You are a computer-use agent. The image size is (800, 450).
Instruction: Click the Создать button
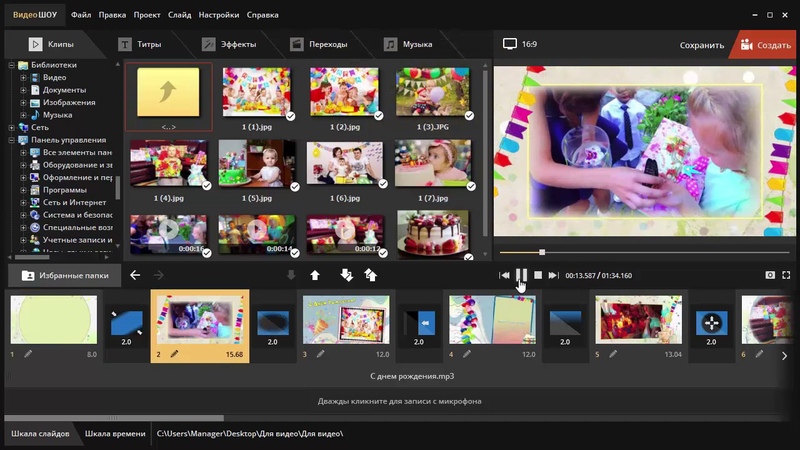click(766, 45)
